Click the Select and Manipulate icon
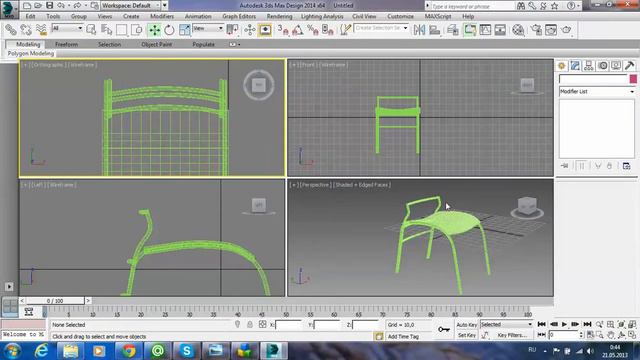The image size is (640, 360). pyautogui.click(x=249, y=29)
